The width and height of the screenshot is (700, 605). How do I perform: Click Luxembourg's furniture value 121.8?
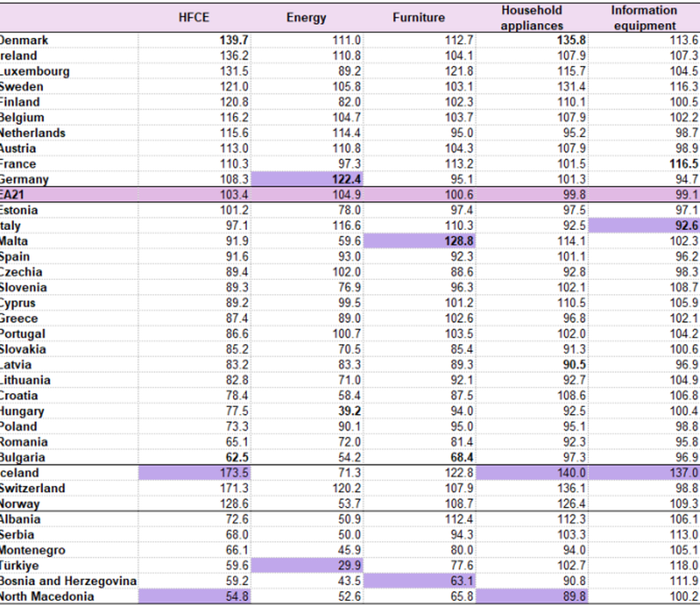point(459,71)
